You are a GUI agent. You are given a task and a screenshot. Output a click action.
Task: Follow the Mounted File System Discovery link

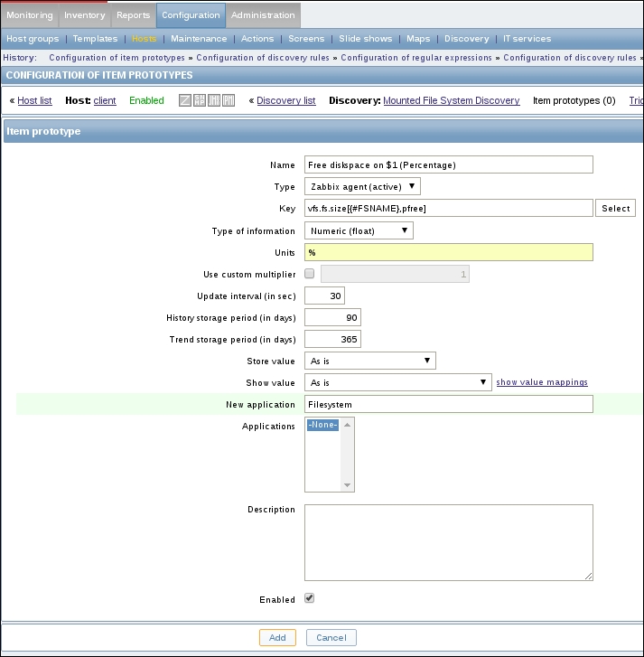tap(451, 100)
